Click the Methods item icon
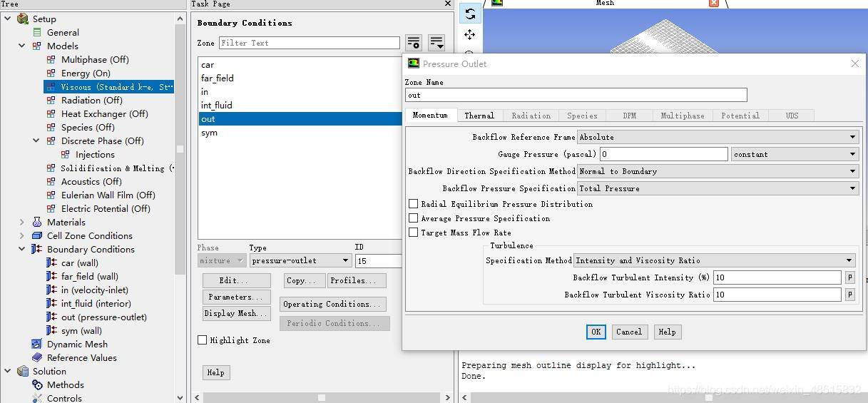Viewport: 868px width, 403px height. point(37,384)
